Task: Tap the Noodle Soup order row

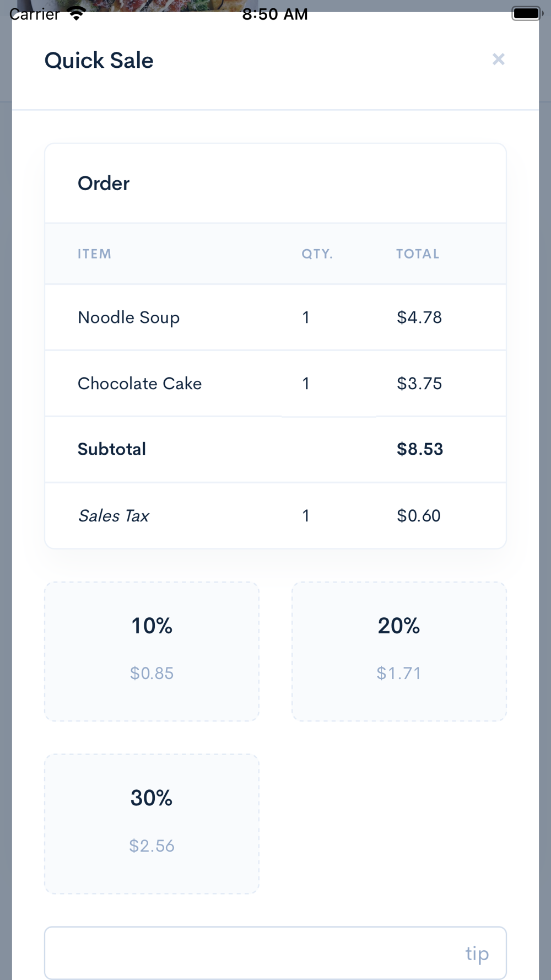Action: (275, 317)
